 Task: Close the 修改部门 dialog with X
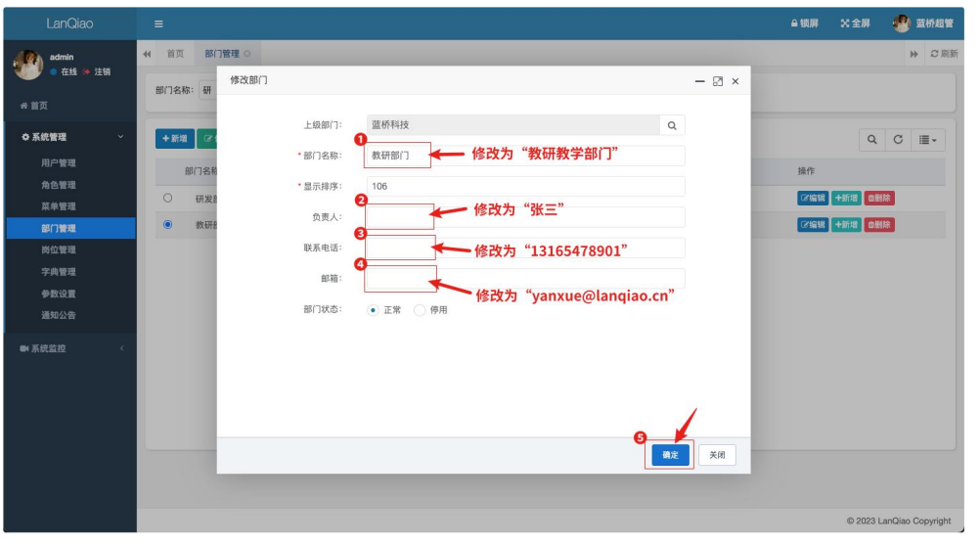point(735,81)
